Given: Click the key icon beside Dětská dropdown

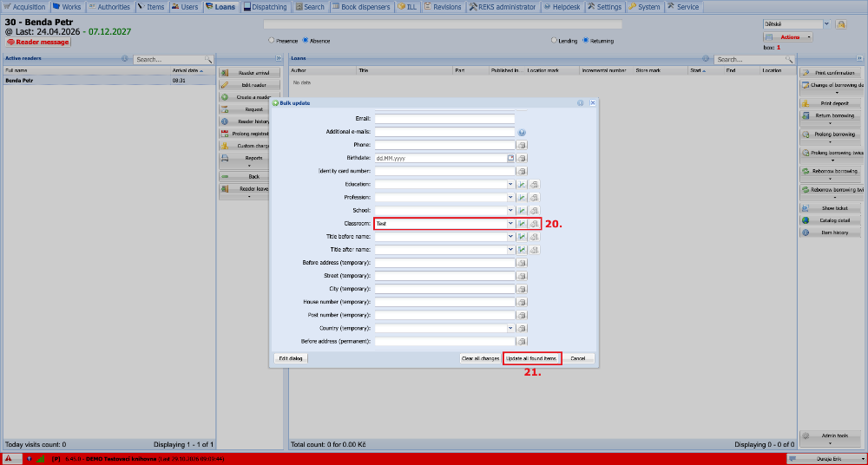Looking at the screenshot, I should pos(841,24).
